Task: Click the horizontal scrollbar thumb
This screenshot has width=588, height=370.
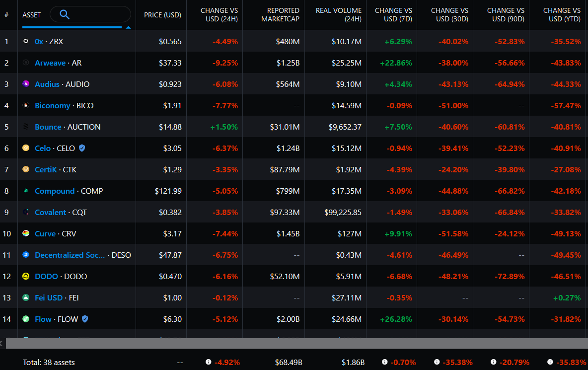Action: (x=296, y=343)
